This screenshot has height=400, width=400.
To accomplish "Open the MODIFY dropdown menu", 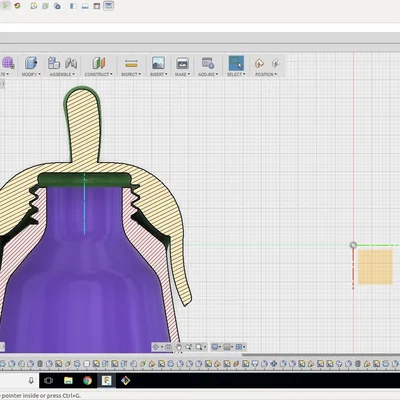I will [31, 74].
